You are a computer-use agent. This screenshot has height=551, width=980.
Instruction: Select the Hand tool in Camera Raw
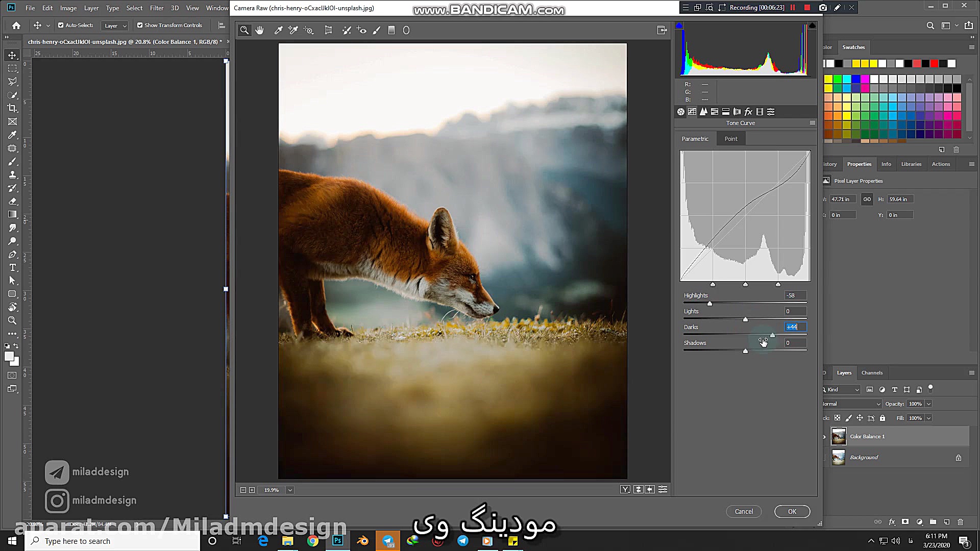pos(260,31)
